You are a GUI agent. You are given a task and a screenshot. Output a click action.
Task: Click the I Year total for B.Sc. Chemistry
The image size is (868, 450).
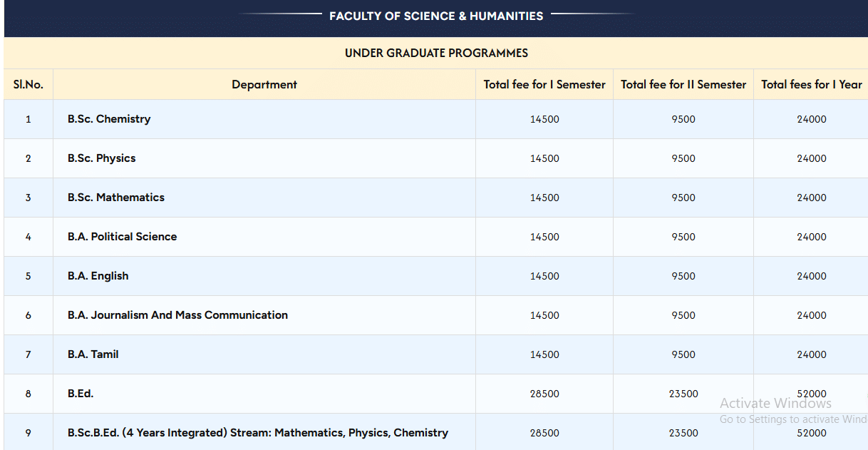[x=811, y=119]
